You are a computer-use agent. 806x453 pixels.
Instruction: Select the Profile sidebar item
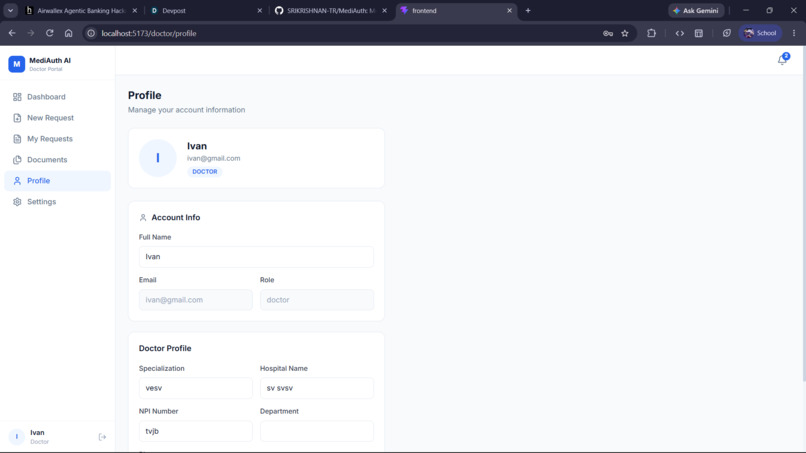pyautogui.click(x=57, y=181)
